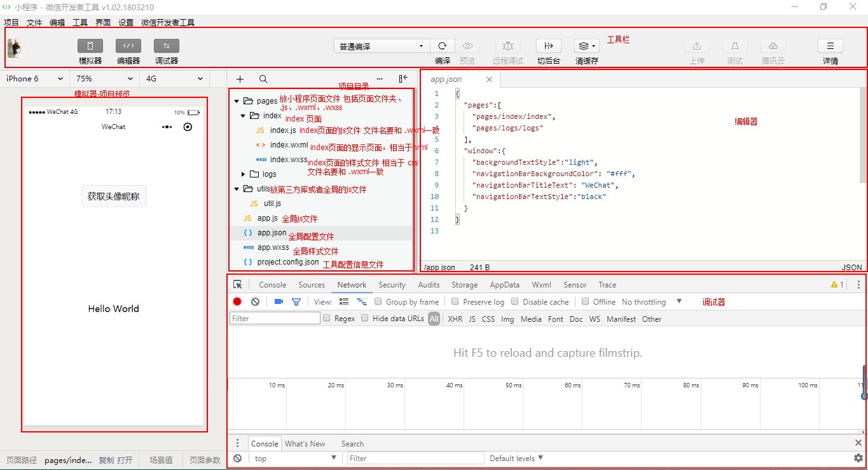Open the Default levels dropdown
The height and width of the screenshot is (470, 868).
[516, 458]
